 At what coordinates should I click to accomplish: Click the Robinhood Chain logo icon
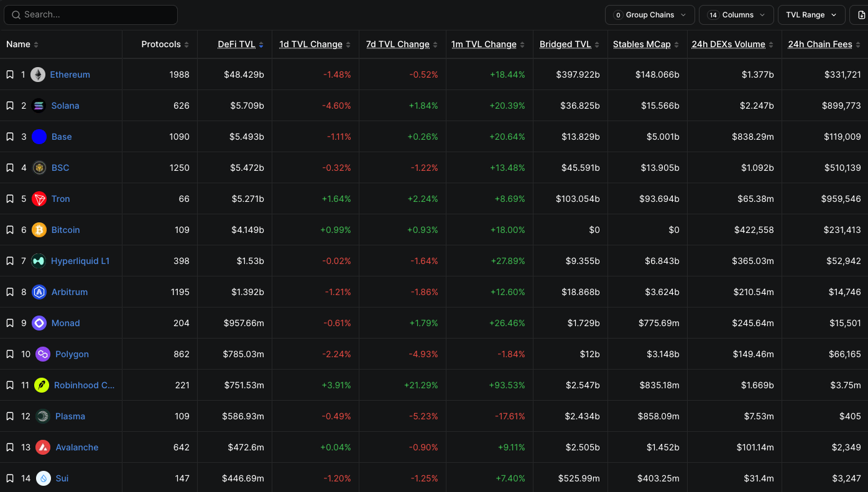coord(42,385)
